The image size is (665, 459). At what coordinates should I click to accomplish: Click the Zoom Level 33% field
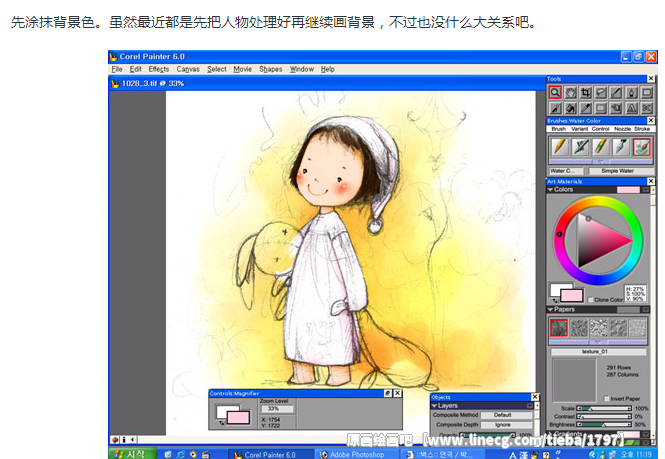[x=277, y=409]
